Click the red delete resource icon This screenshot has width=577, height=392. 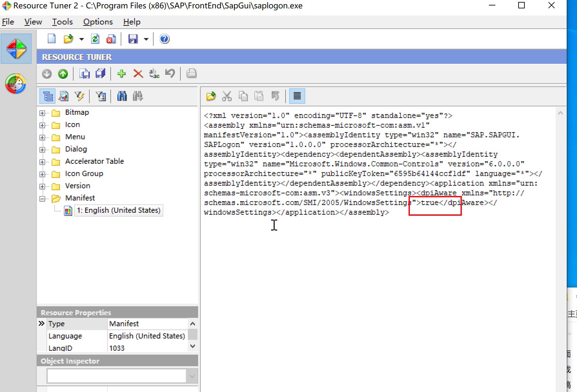(138, 73)
